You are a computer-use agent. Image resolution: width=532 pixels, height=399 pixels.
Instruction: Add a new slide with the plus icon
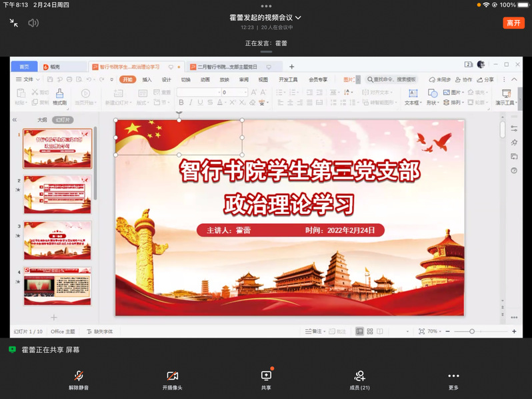coord(54,318)
